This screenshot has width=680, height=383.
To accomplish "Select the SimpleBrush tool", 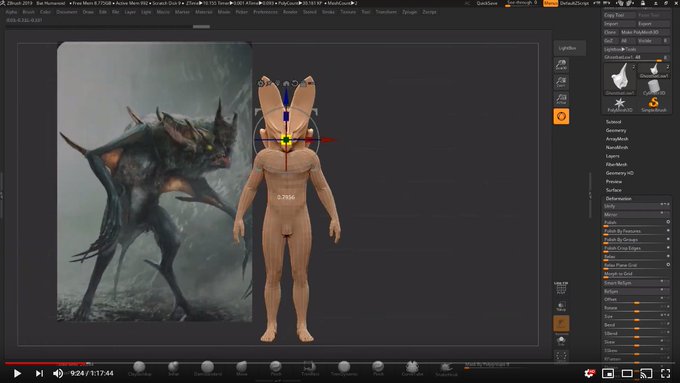I will click(x=654, y=105).
